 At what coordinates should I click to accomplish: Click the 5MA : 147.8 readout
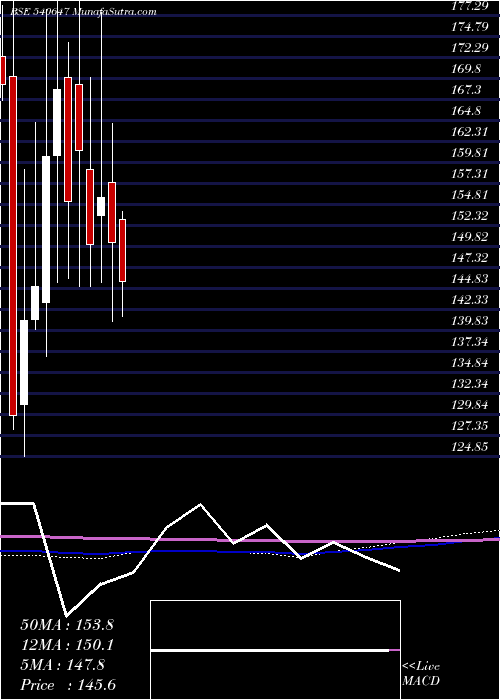[63, 665]
